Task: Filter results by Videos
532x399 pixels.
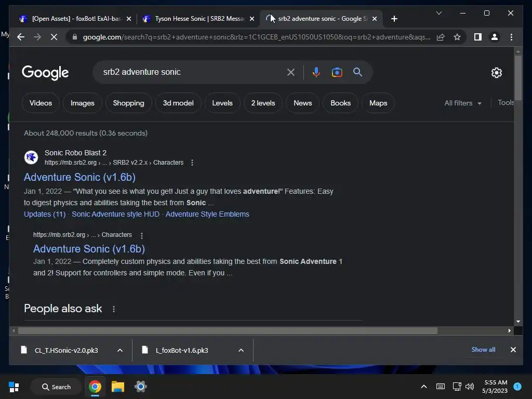Action: 41,103
